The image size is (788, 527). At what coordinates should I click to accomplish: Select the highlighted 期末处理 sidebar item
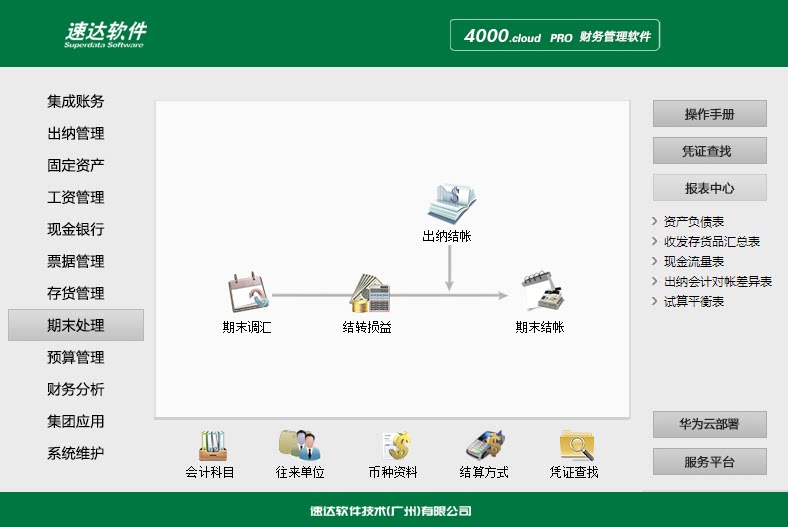click(76, 325)
